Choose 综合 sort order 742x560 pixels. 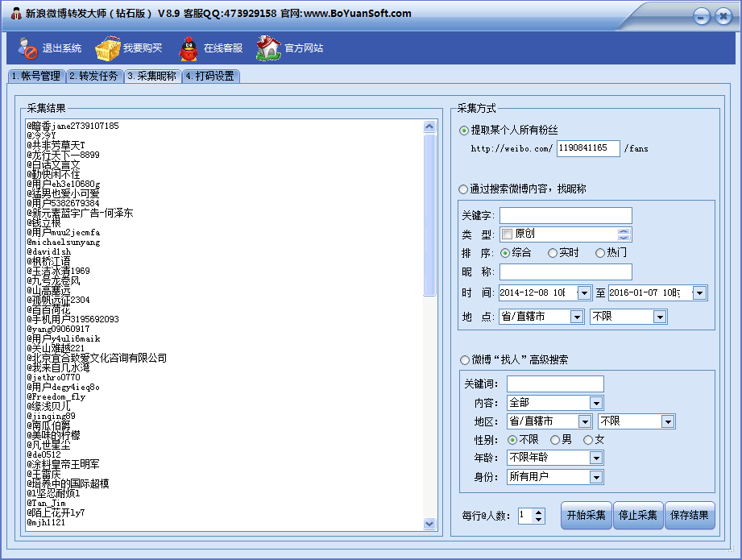pyautogui.click(x=505, y=253)
